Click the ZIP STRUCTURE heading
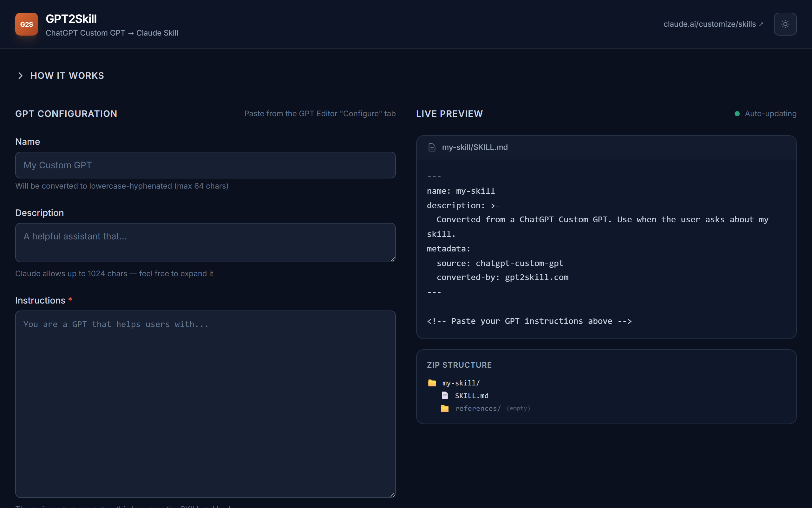Image resolution: width=812 pixels, height=508 pixels. click(459, 365)
